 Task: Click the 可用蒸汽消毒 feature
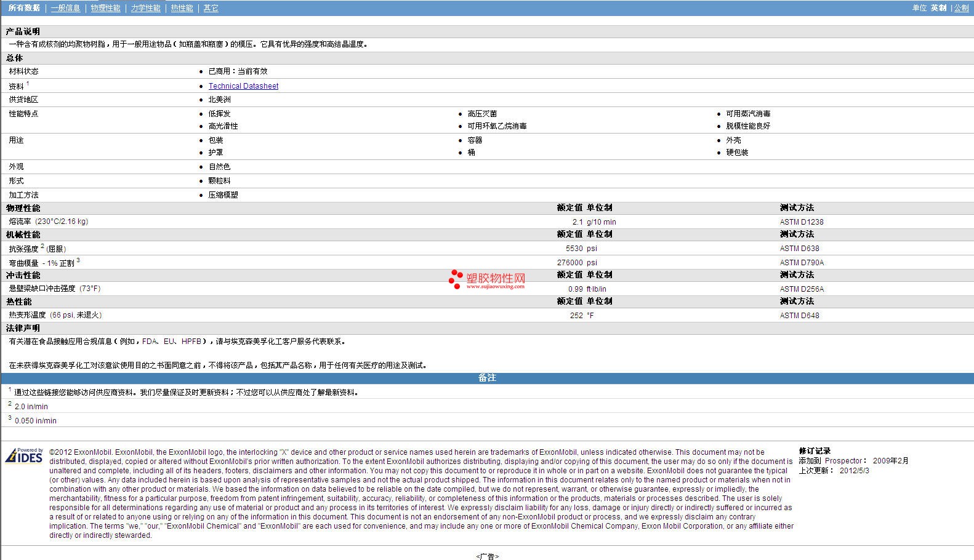(748, 114)
